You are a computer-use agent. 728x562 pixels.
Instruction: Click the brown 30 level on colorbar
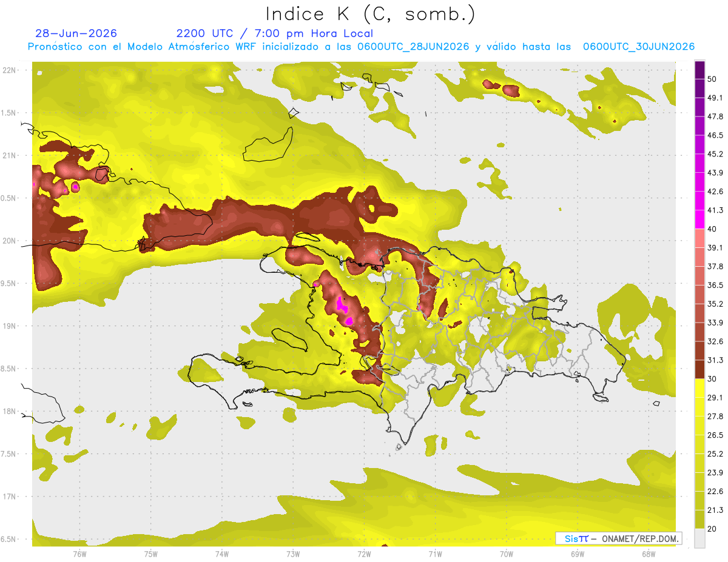[x=699, y=369]
